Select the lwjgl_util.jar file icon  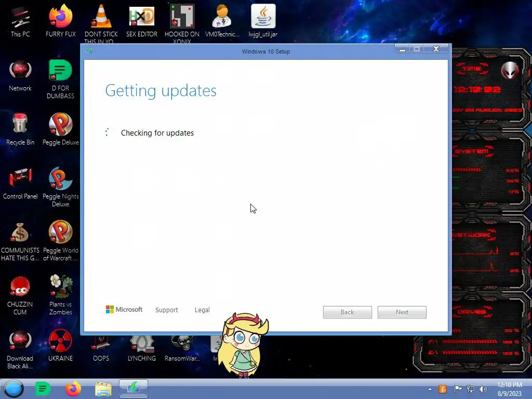click(263, 21)
